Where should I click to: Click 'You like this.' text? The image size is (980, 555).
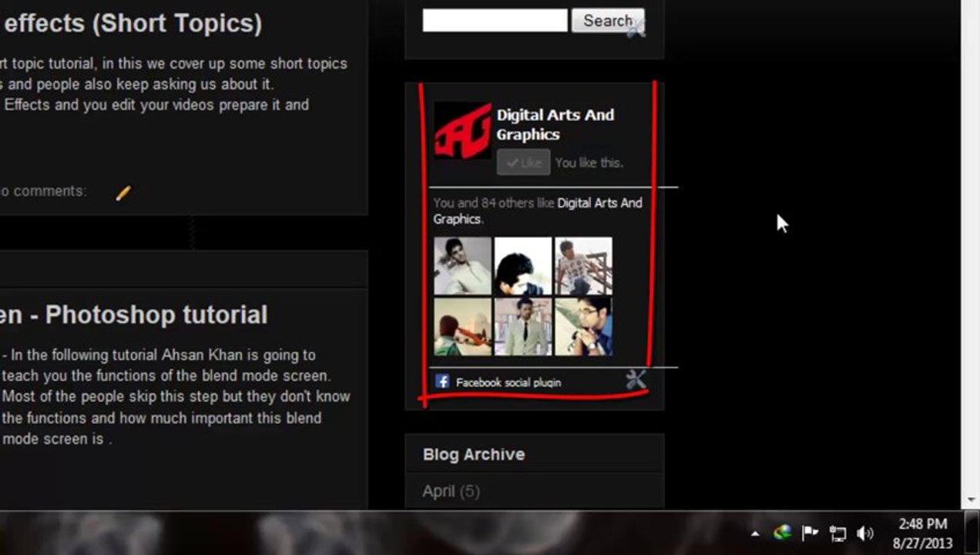point(589,163)
